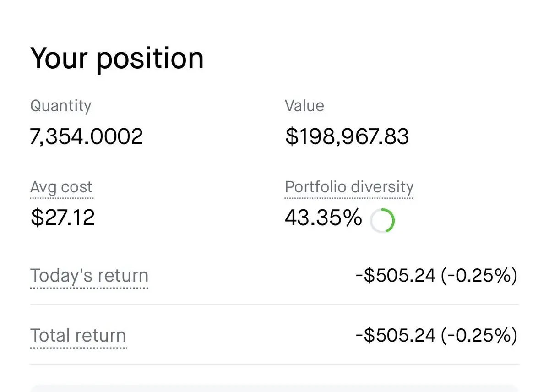The width and height of the screenshot is (549, 392).
Task: Click the dollar amount in Today's return row
Action: pos(395,276)
